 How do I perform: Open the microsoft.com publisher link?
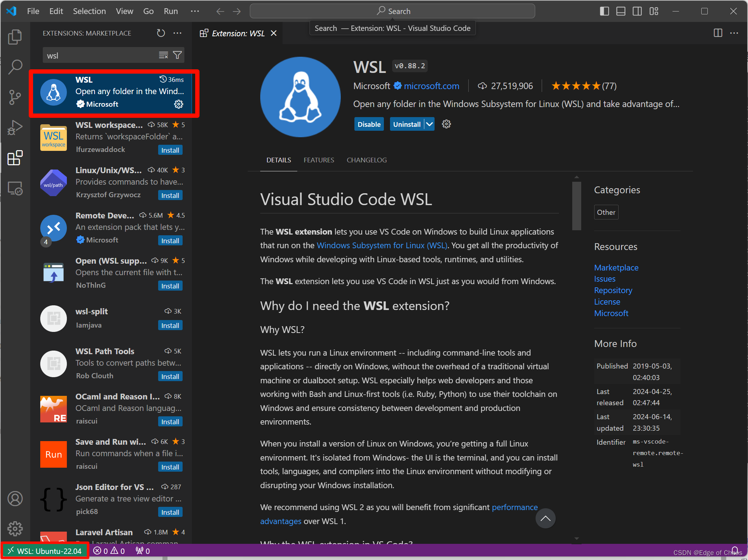431,86
